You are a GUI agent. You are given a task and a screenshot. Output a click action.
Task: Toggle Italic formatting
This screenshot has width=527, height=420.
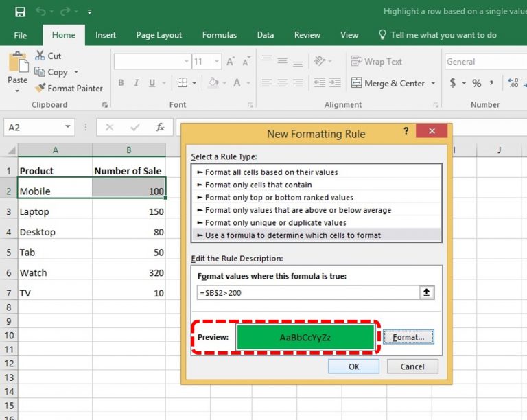click(137, 82)
